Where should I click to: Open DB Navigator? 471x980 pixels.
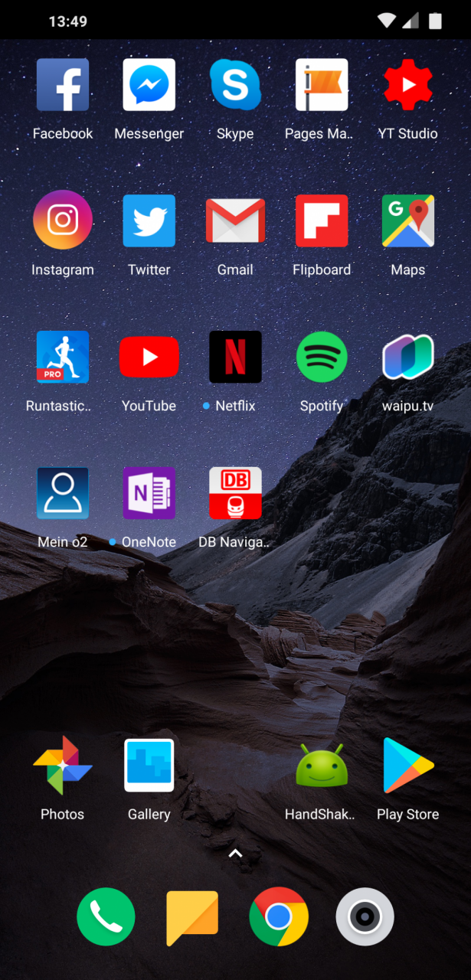pyautogui.click(x=235, y=493)
